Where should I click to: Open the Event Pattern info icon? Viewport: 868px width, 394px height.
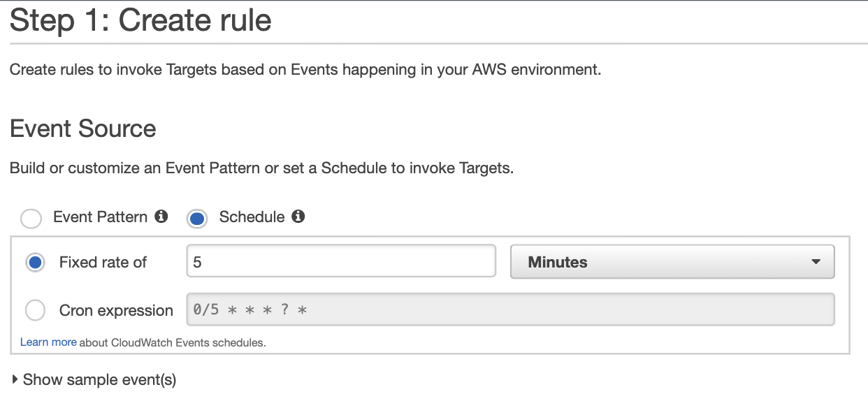tap(161, 217)
